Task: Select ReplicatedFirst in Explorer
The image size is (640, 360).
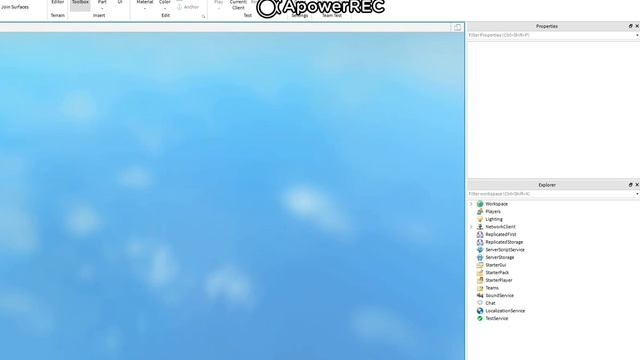Action: click(x=501, y=234)
